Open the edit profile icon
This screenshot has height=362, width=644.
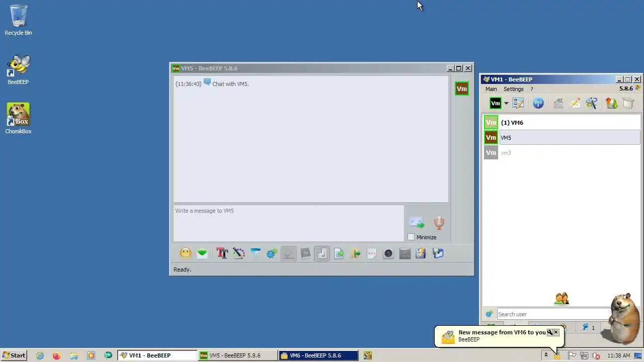click(x=518, y=103)
